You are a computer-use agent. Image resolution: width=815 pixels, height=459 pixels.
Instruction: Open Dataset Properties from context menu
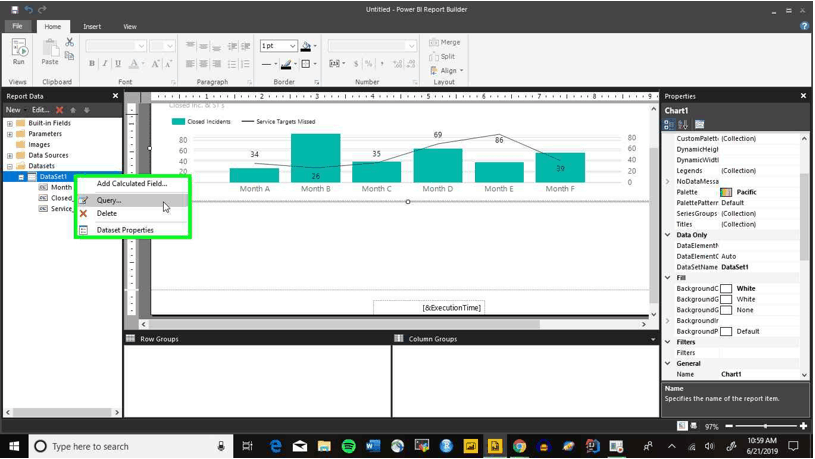[133, 230]
